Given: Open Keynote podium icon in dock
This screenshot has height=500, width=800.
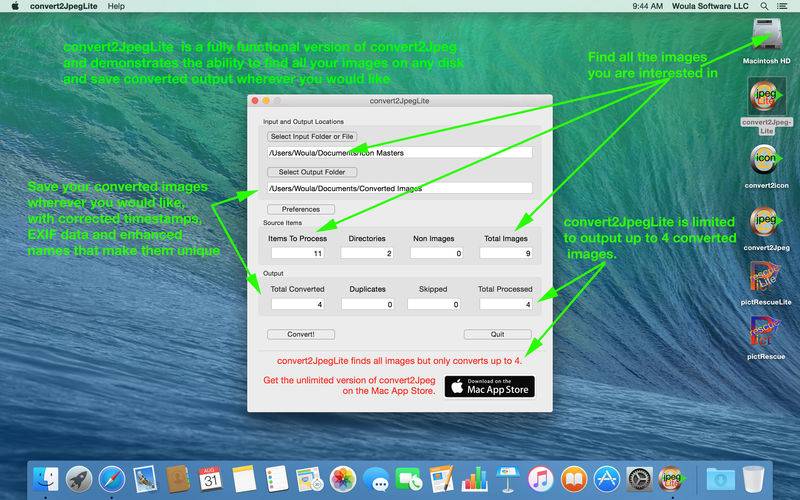Looking at the screenshot, I should pyautogui.click(x=508, y=479).
